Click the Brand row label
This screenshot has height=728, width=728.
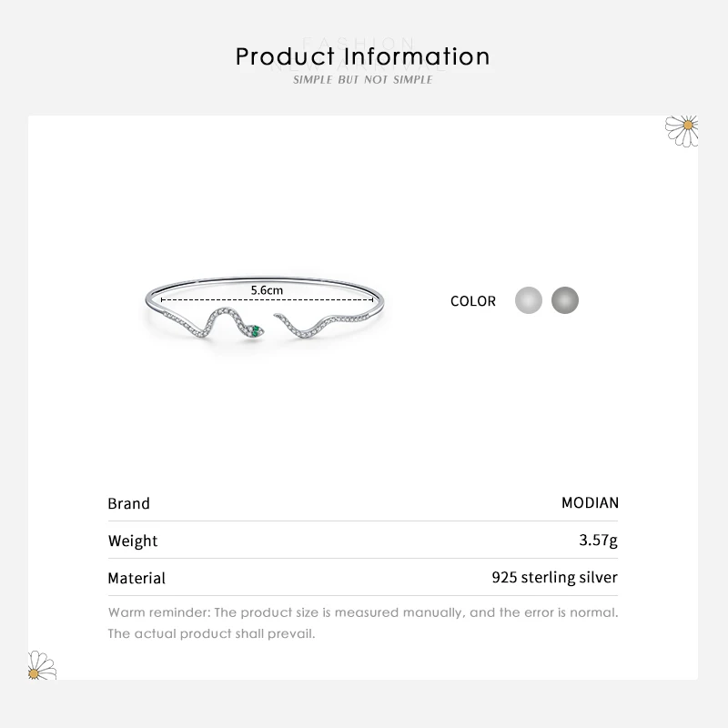tap(129, 503)
